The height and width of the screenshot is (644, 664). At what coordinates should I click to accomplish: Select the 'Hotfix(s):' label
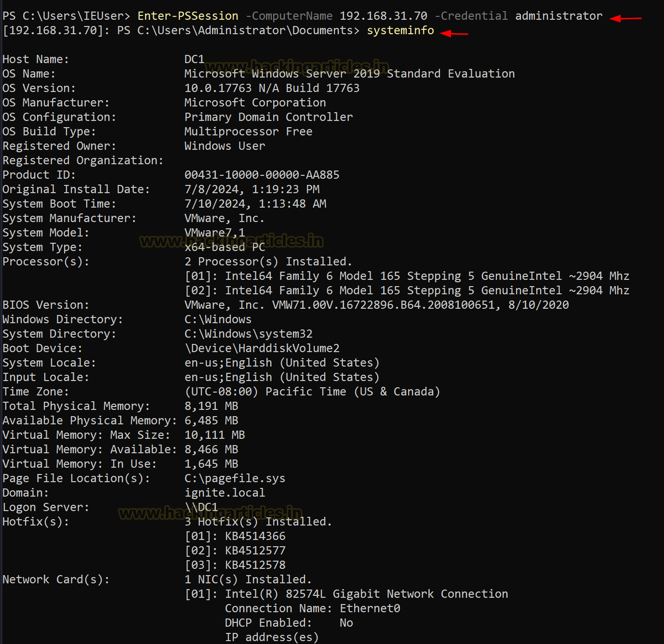(x=35, y=521)
